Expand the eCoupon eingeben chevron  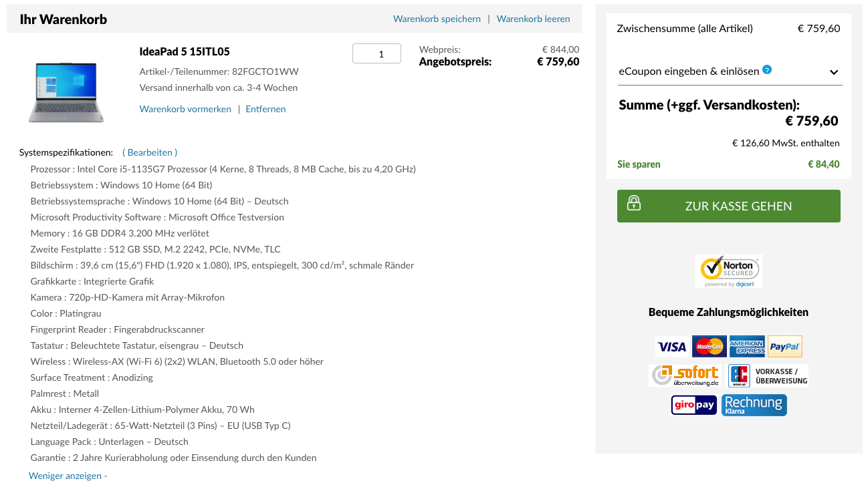[x=834, y=72]
